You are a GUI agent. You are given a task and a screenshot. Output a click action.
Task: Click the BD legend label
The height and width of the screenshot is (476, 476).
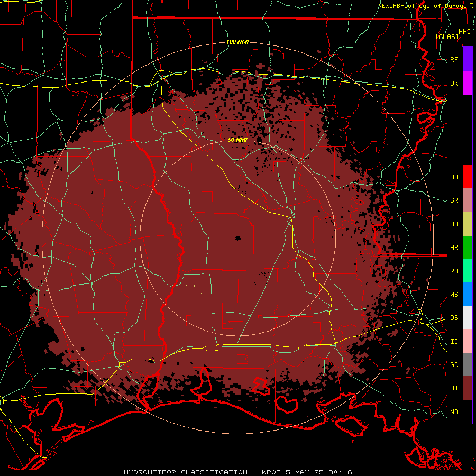coord(454,224)
